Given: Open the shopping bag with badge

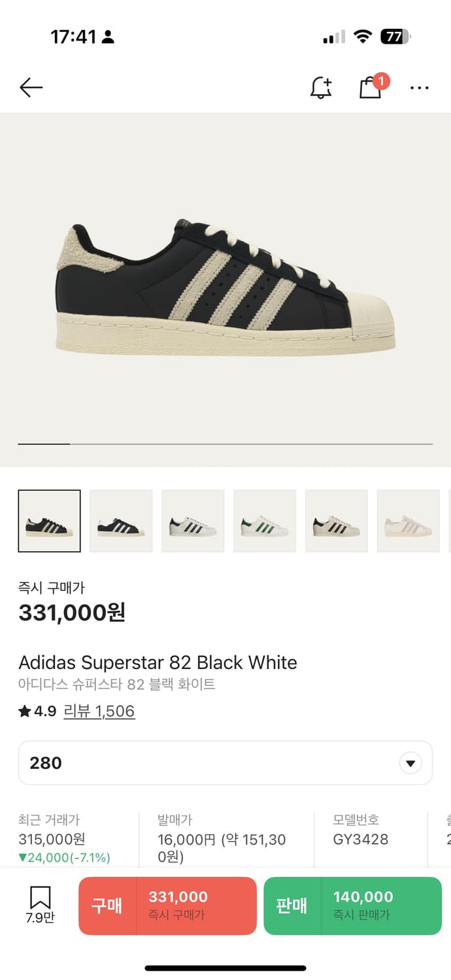Looking at the screenshot, I should click(x=371, y=88).
